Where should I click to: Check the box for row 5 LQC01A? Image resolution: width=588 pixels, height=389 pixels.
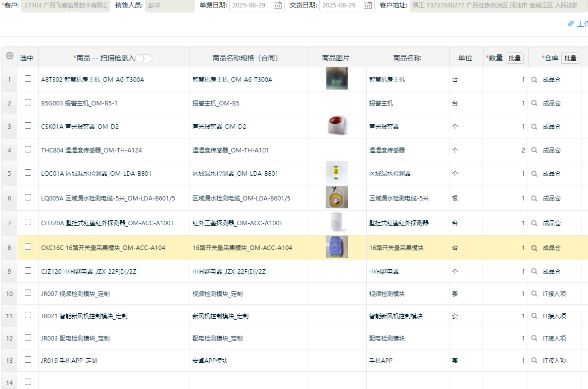tap(28, 172)
